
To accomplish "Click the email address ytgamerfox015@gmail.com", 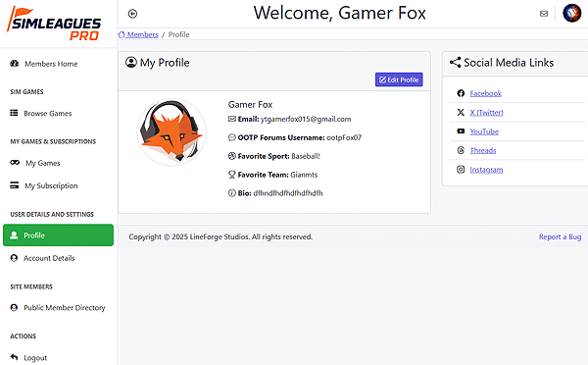I will [306, 119].
